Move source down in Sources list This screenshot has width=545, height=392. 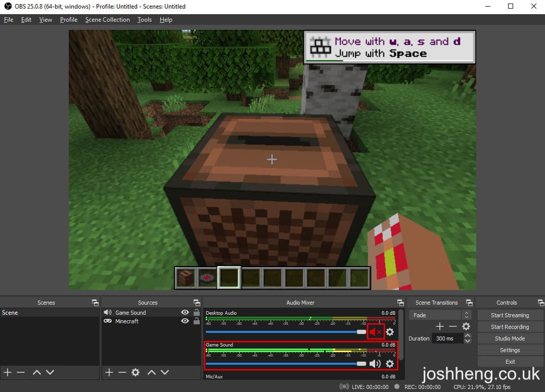[x=165, y=372]
